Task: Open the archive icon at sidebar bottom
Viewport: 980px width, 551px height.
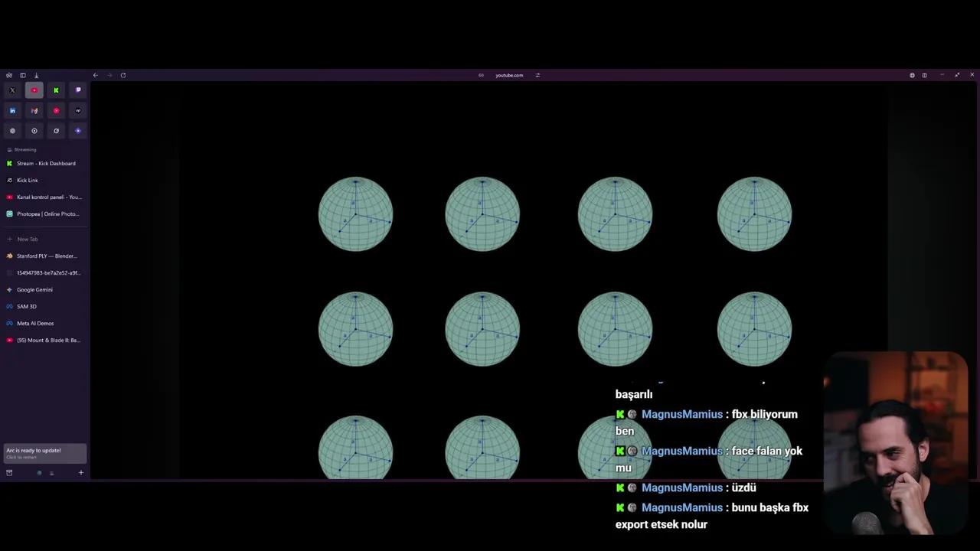Action: 9,473
